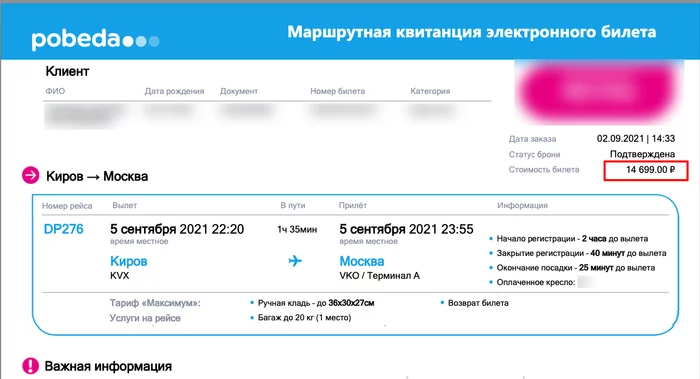
Task: Click the Информация column header
Action: [522, 205]
